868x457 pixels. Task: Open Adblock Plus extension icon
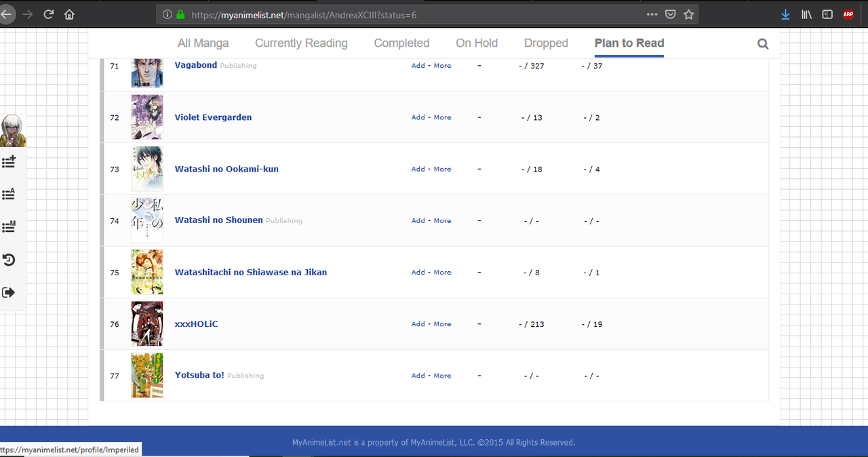[x=848, y=14]
